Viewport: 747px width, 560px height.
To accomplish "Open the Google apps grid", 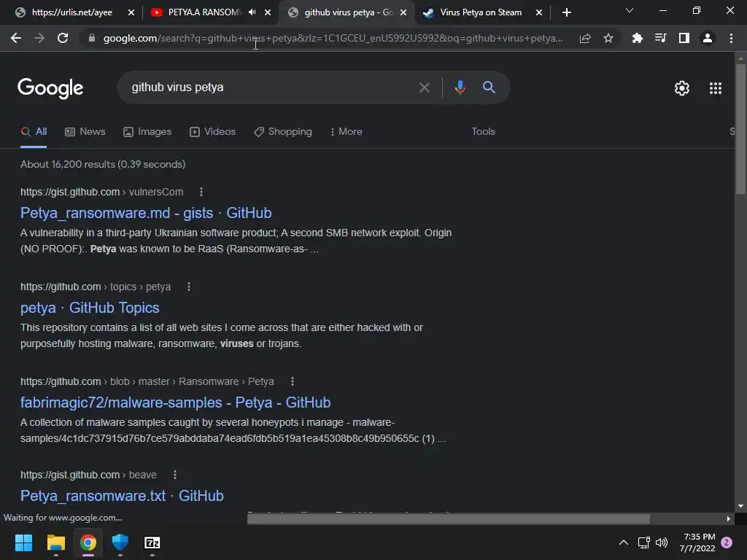I will [716, 88].
